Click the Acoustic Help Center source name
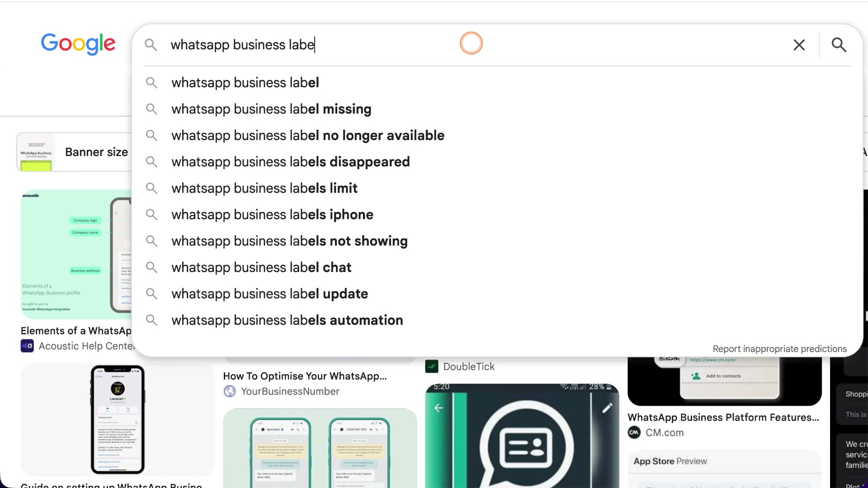Viewport: 868px width, 488px height. (86, 346)
